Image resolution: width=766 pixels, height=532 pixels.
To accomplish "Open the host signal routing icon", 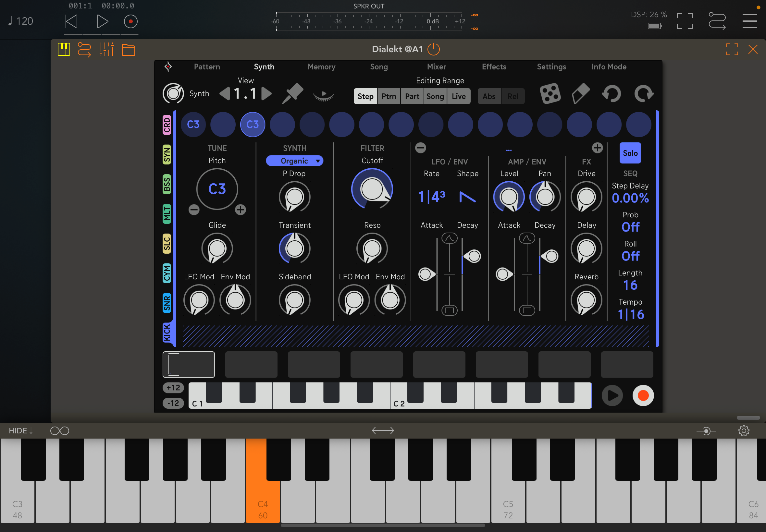I will pos(717,21).
